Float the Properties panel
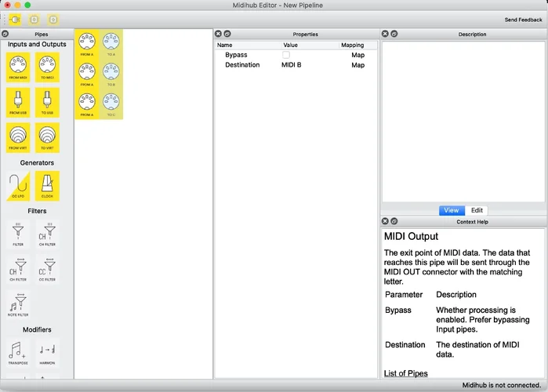This screenshot has height=392, width=548. (x=227, y=34)
